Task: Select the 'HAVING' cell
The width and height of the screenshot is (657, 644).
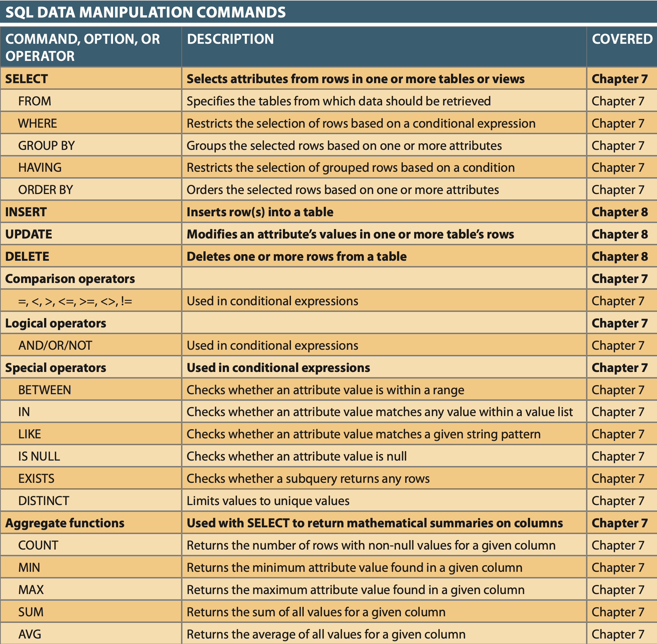Action: [x=91, y=167]
